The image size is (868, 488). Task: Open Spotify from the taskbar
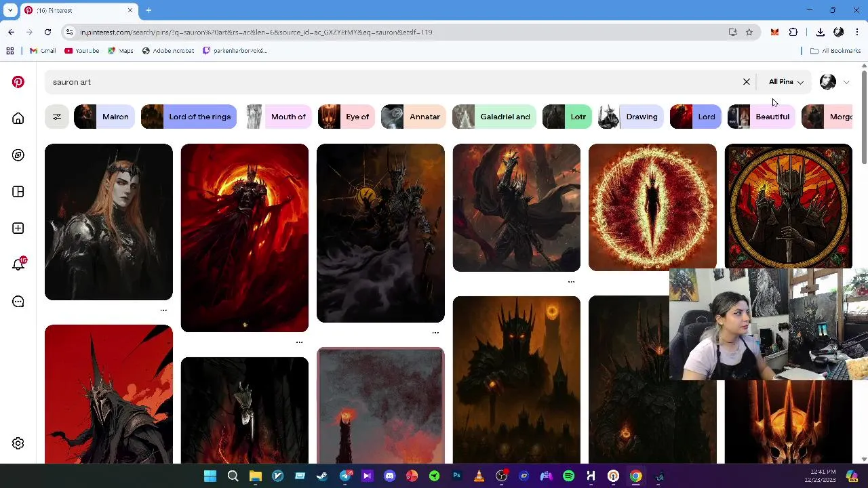pyautogui.click(x=568, y=476)
